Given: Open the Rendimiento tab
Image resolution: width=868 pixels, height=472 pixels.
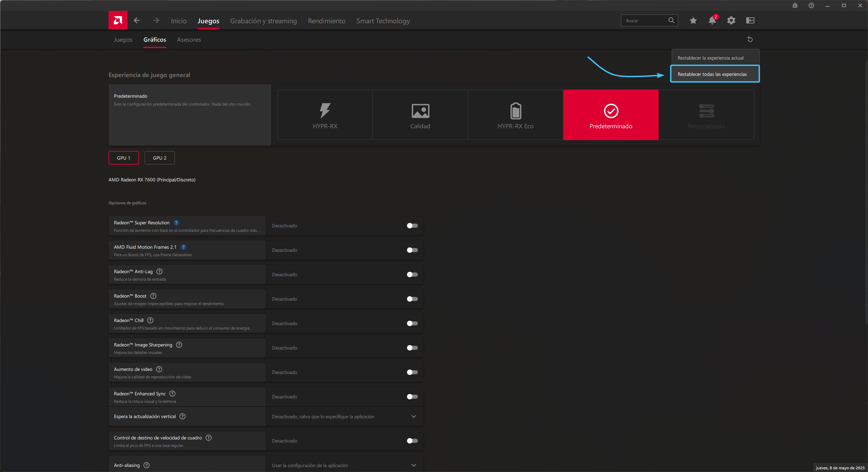Looking at the screenshot, I should point(327,21).
